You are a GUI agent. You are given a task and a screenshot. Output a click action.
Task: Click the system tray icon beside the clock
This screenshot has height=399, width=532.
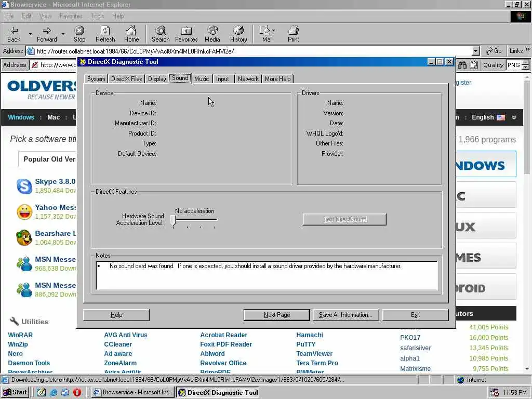495,393
